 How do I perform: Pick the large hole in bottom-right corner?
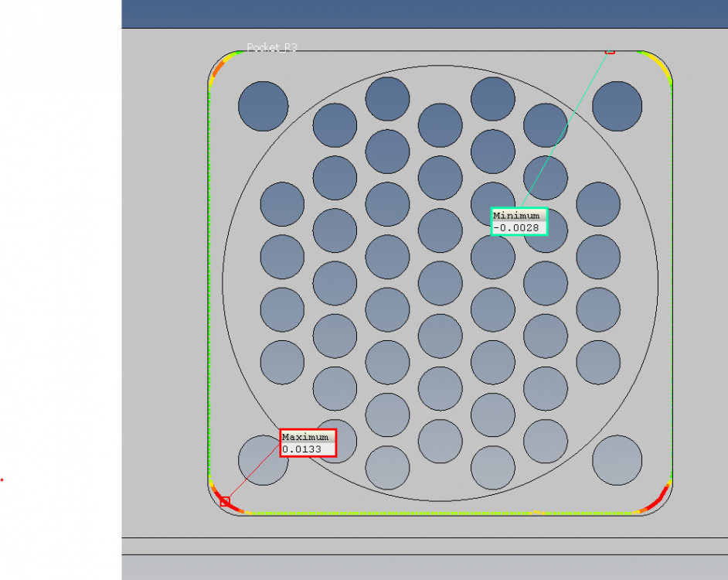point(617,460)
